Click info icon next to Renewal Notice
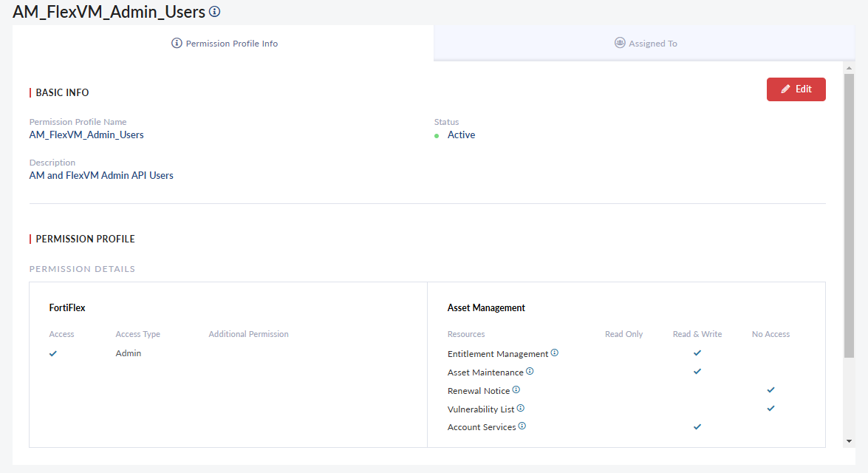This screenshot has height=473, width=868. point(516,390)
